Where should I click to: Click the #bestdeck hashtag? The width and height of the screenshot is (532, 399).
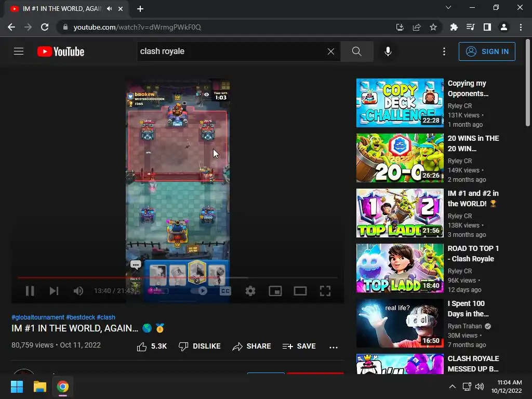(81, 317)
